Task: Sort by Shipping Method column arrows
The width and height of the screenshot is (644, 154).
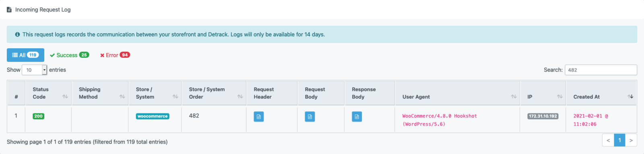Action: [122, 97]
